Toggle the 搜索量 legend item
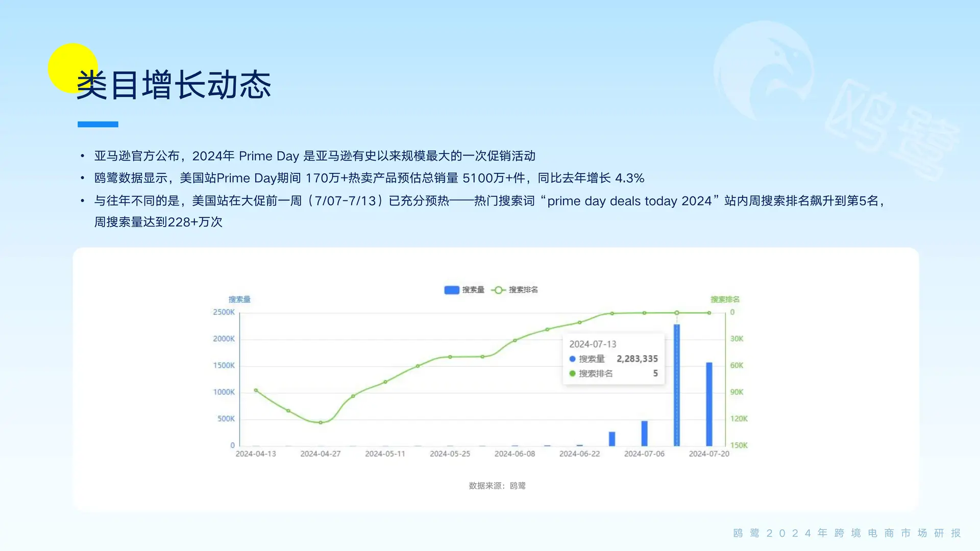This screenshot has height=551, width=980. pos(473,290)
